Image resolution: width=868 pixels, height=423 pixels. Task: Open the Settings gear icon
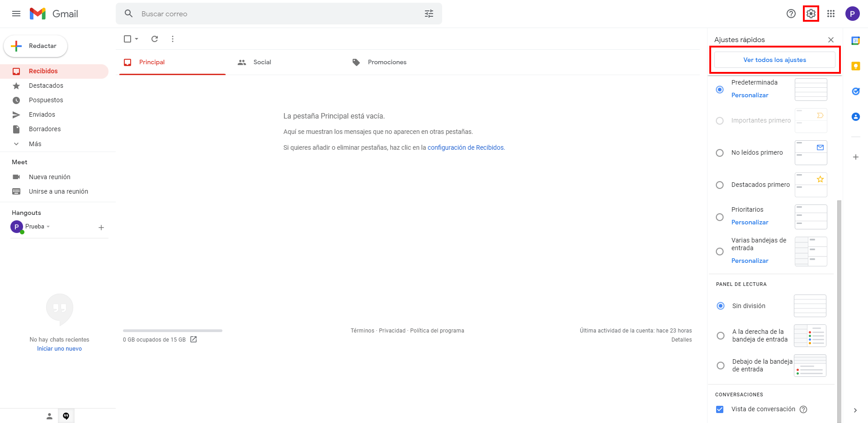point(811,14)
